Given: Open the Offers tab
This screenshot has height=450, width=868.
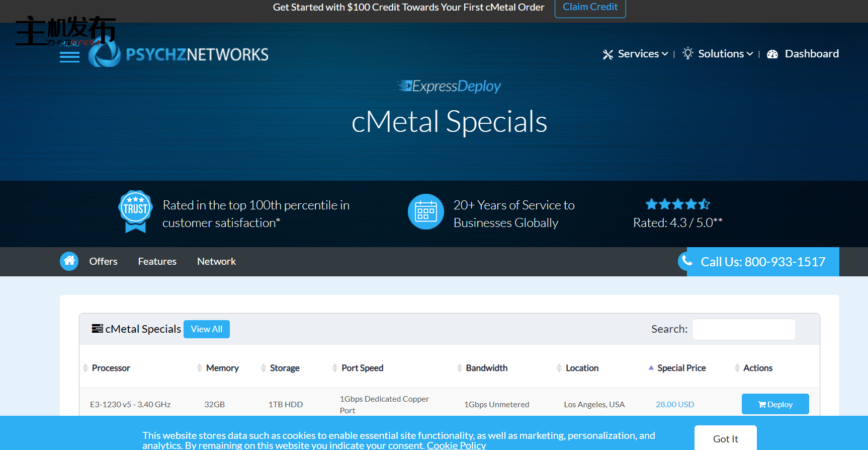Looking at the screenshot, I should (x=103, y=261).
